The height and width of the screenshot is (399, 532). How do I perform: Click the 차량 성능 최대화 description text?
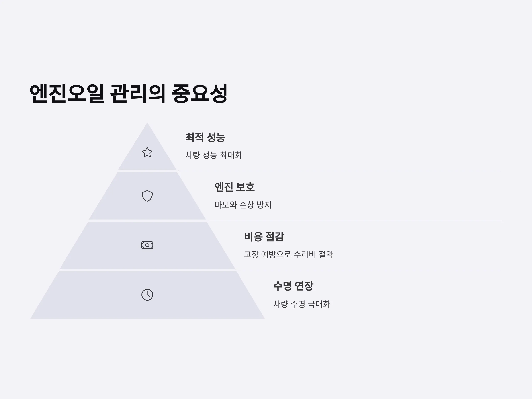coord(213,155)
